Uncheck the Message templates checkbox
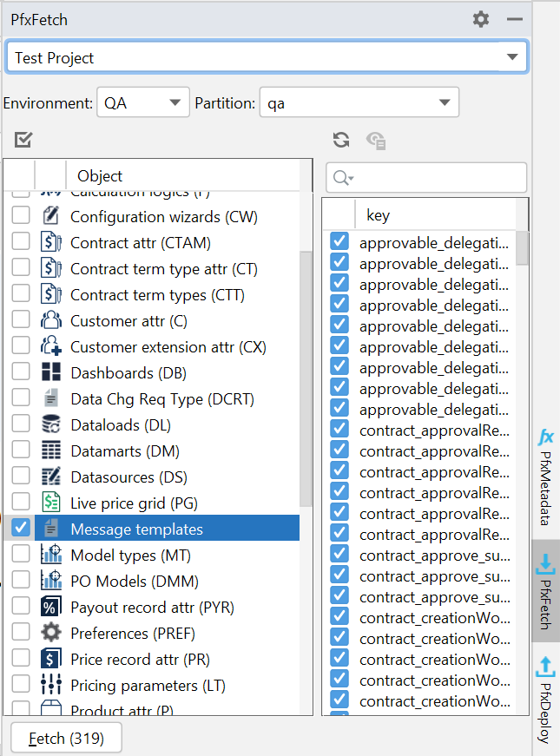 point(21,528)
